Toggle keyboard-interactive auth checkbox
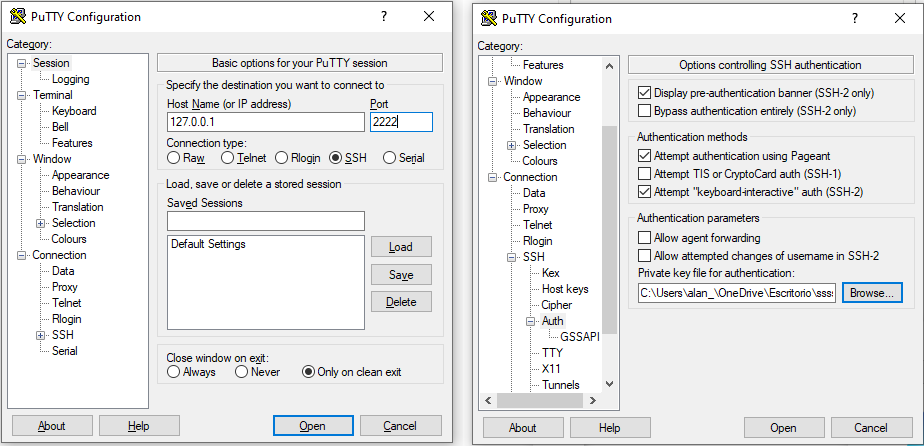 645,191
